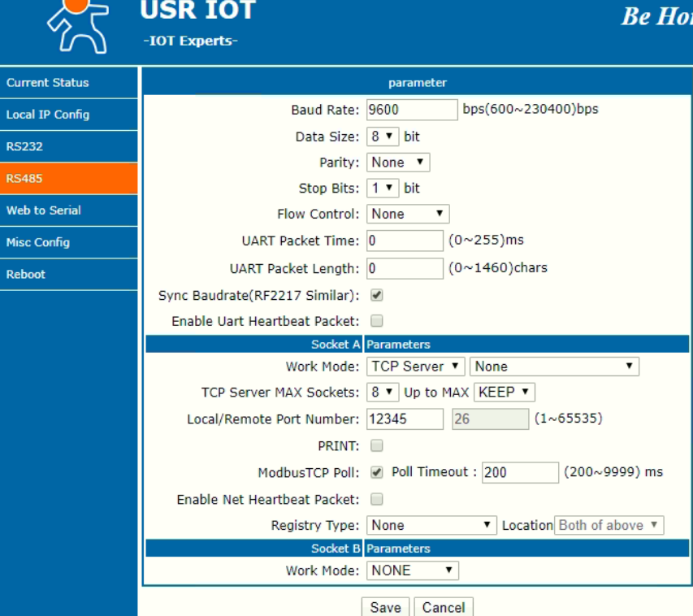Viewport: 693px width, 616px height.
Task: Open the Reboot page
Action: coord(68,274)
